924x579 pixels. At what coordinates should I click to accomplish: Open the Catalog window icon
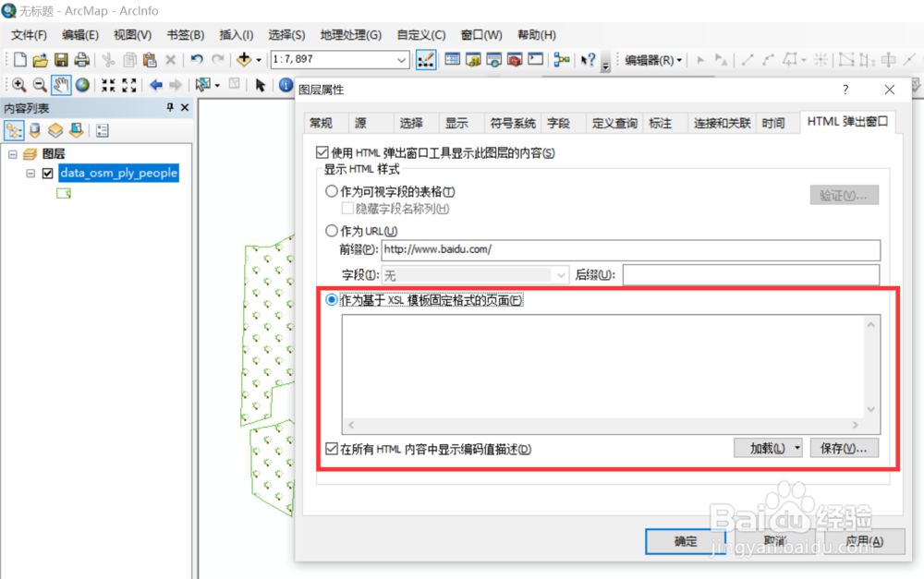tap(473, 61)
